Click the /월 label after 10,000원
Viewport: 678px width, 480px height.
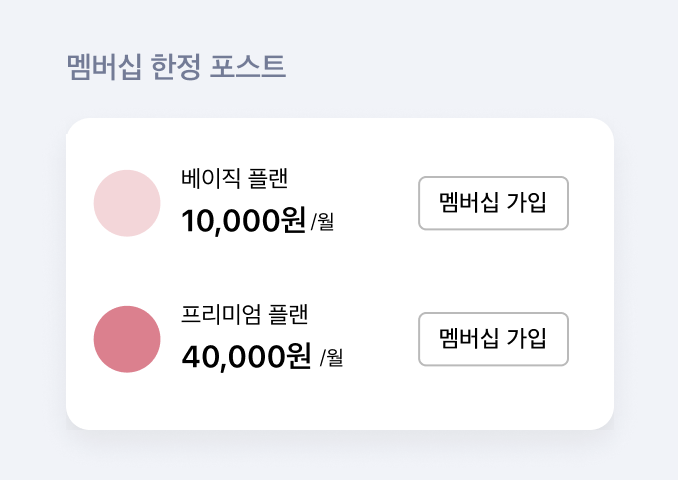click(323, 222)
